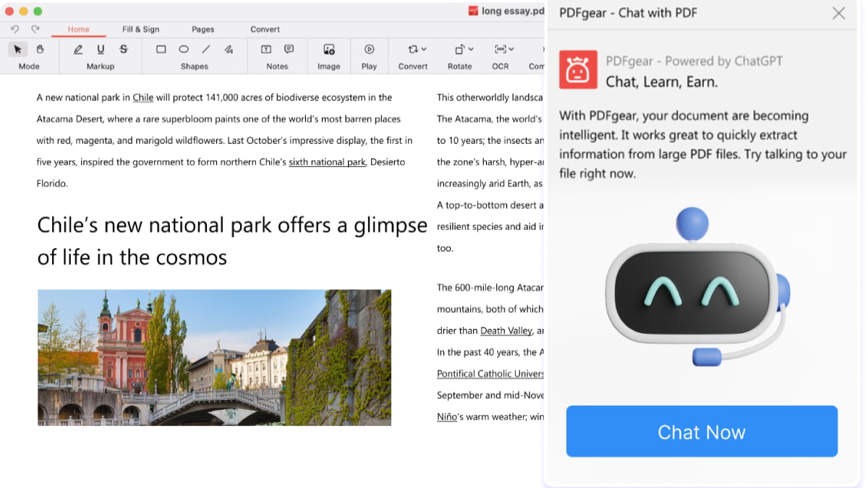Select the highlighter markup tool
This screenshot has height=488, width=868.
tap(78, 49)
